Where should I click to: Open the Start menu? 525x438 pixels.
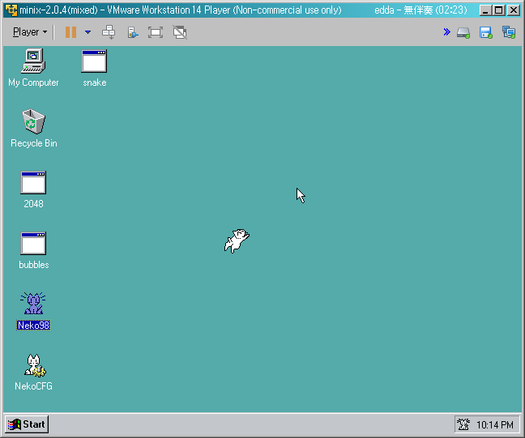coord(27,424)
